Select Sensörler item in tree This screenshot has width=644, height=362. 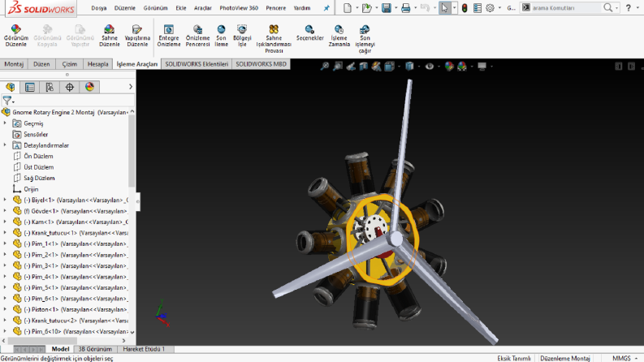[36, 134]
